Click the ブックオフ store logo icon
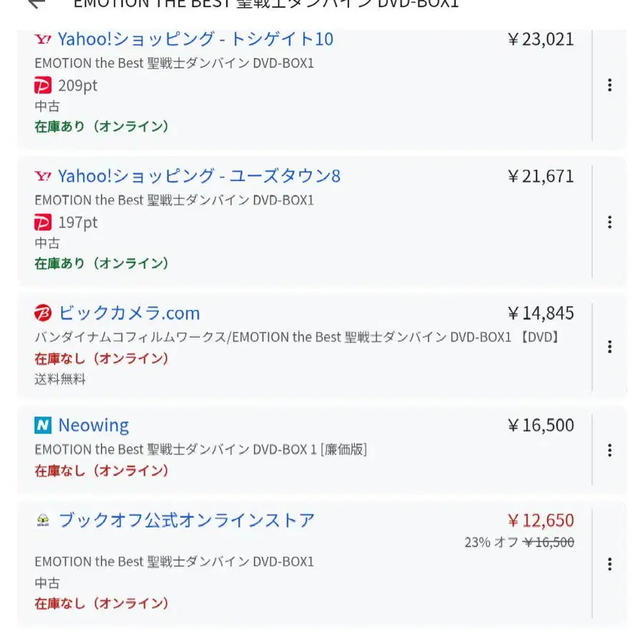 pos(43,520)
